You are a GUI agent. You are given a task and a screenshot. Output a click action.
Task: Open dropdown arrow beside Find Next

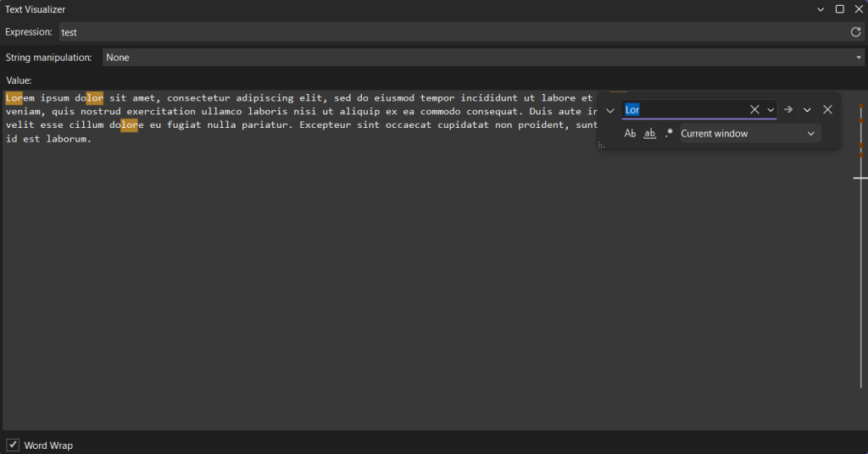pyautogui.click(x=807, y=109)
